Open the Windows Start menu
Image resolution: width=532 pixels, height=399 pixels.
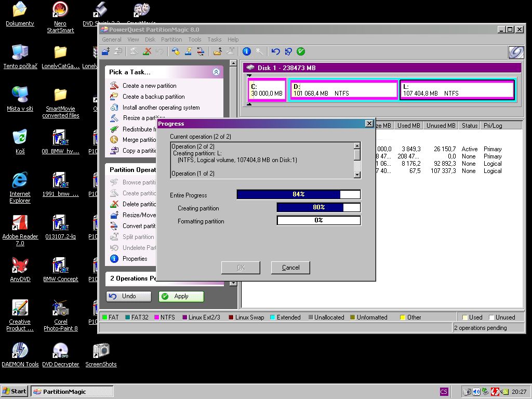click(14, 392)
